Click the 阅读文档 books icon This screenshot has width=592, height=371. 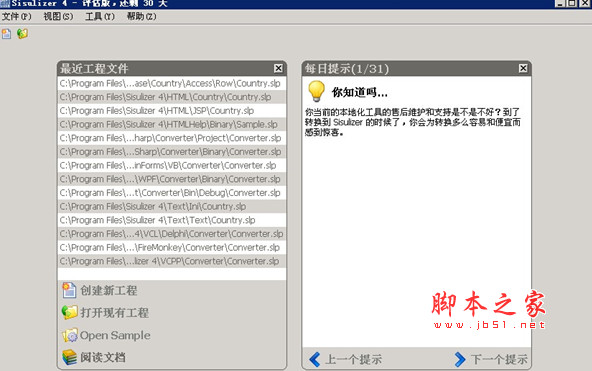pos(69,357)
